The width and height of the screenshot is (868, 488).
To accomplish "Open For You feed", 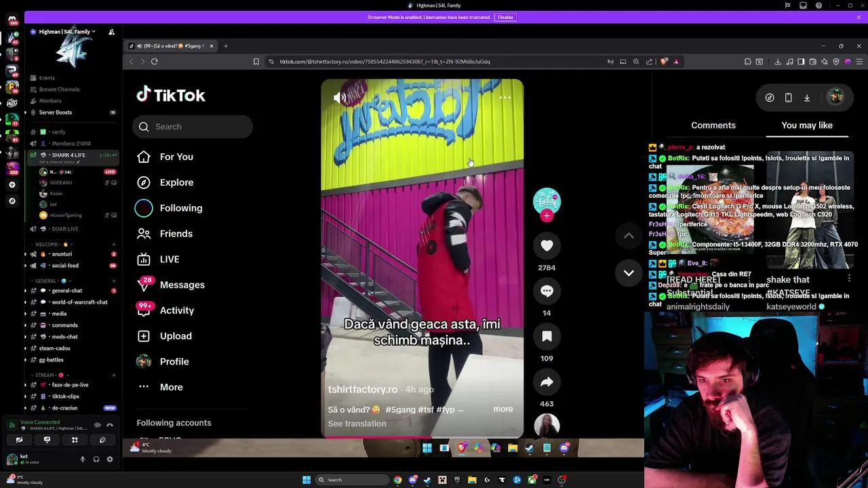I will 176,157.
